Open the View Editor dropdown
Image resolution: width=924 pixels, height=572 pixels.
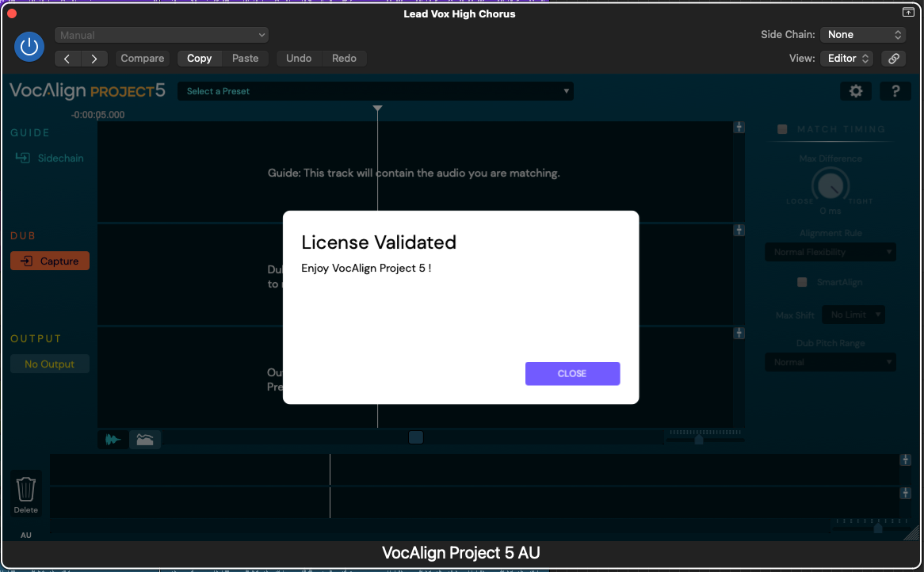(847, 59)
